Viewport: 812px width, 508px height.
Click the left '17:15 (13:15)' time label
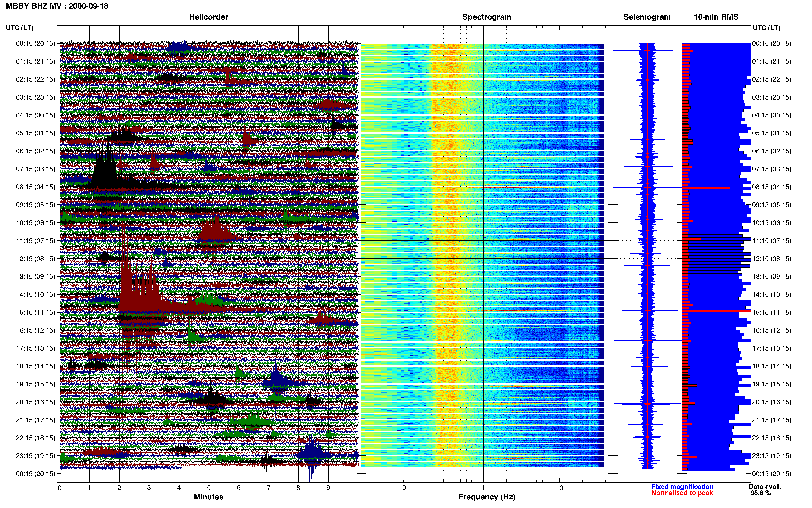pyautogui.click(x=36, y=348)
